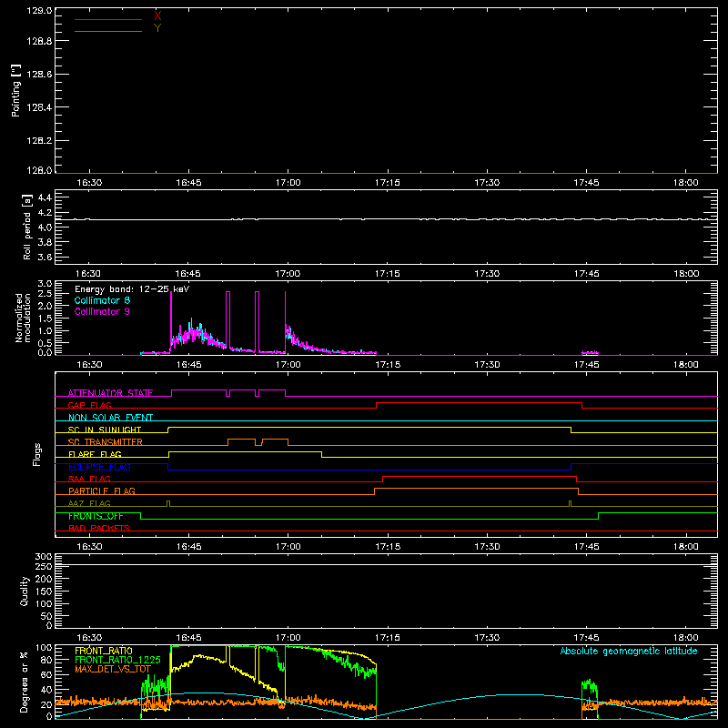Viewport: 728px width, 728px height.
Task: Click the 'GAP_FLAG' flag label
Action: point(89,405)
